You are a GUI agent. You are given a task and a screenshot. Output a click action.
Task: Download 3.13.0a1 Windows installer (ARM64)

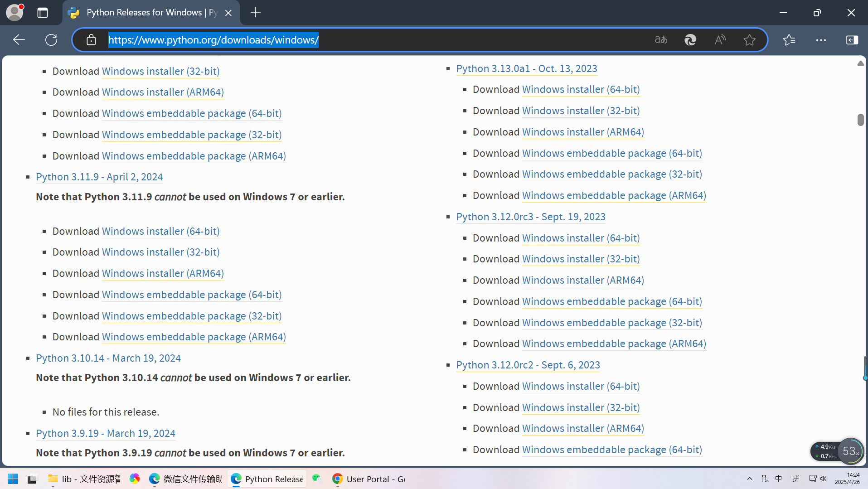(583, 132)
